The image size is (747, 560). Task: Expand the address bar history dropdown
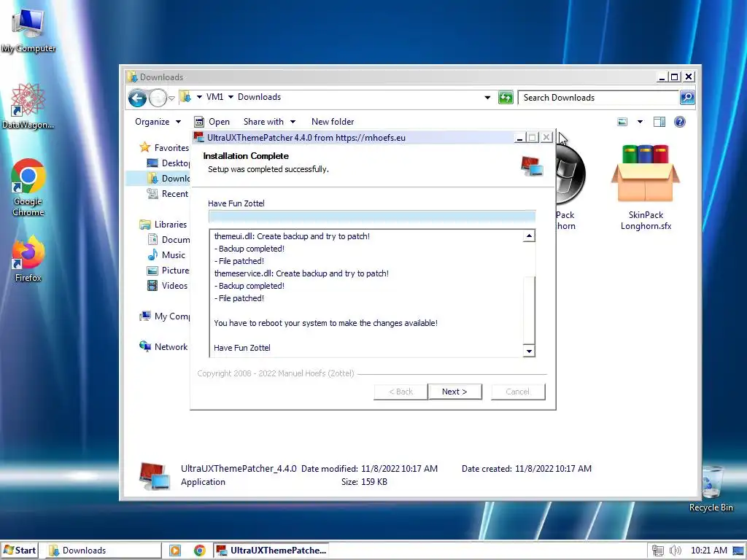coord(487,98)
